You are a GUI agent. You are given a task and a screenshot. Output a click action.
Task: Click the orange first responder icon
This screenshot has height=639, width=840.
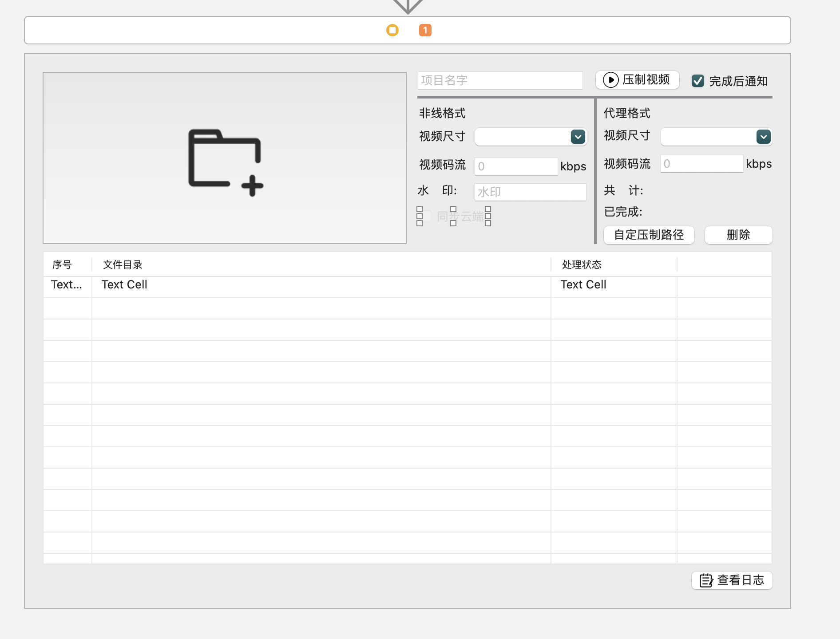click(425, 30)
